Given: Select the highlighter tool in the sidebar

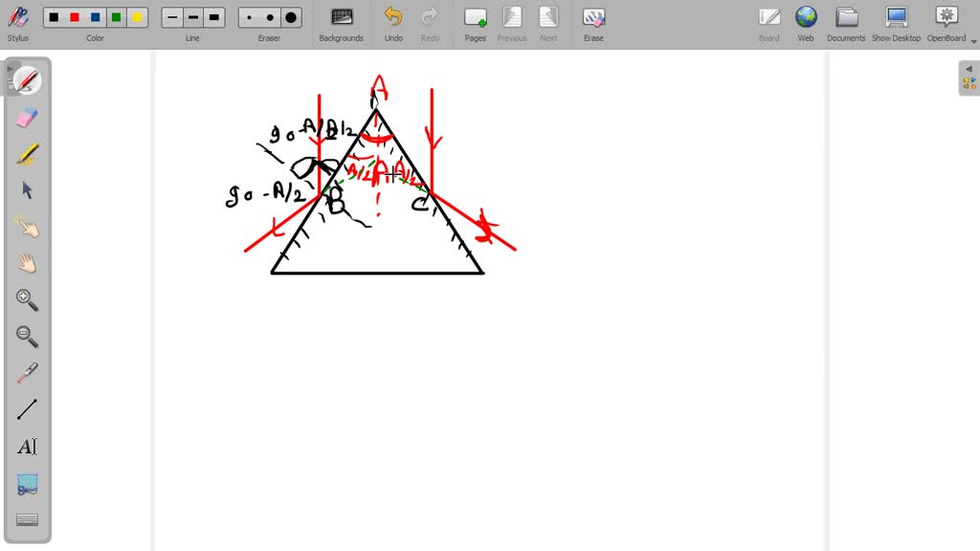Looking at the screenshot, I should (x=26, y=151).
